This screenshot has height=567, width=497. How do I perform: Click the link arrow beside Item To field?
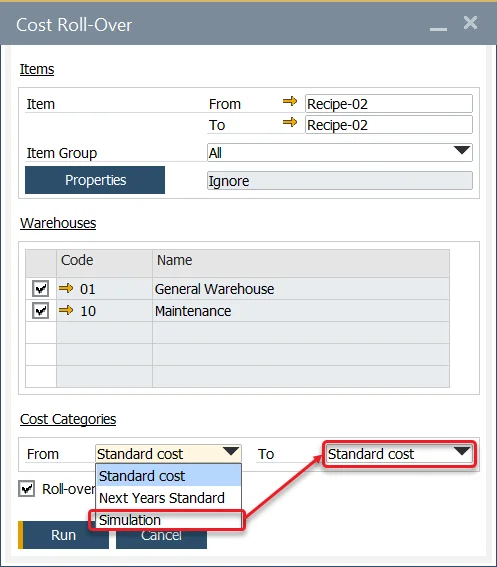click(x=290, y=123)
